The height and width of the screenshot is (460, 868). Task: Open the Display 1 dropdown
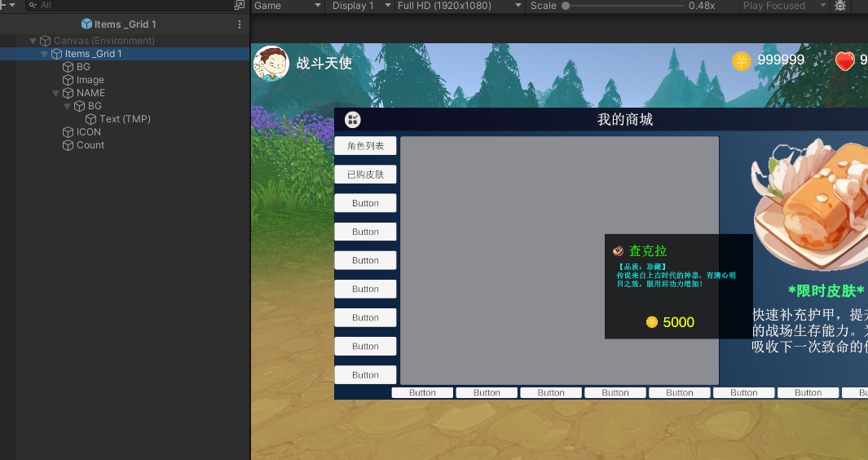pos(361,6)
